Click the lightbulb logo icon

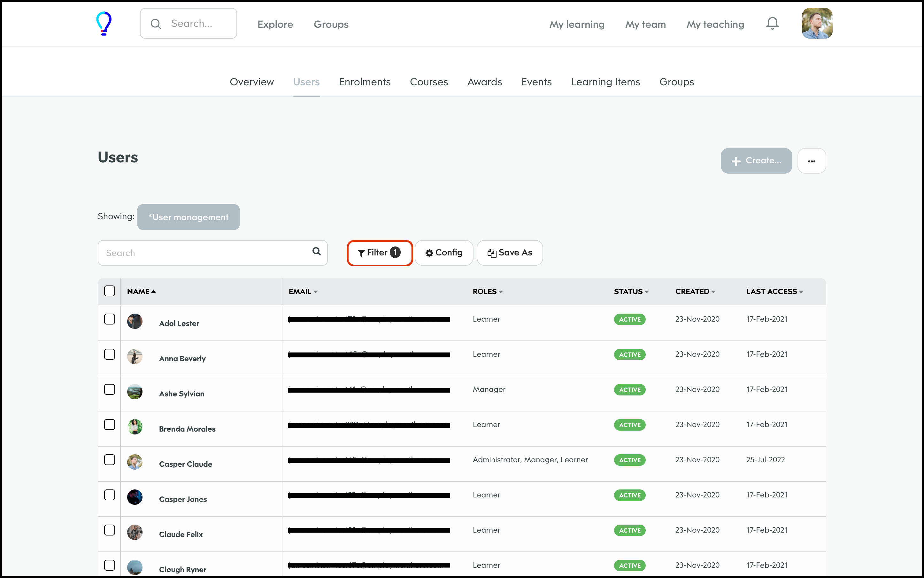coord(104,23)
